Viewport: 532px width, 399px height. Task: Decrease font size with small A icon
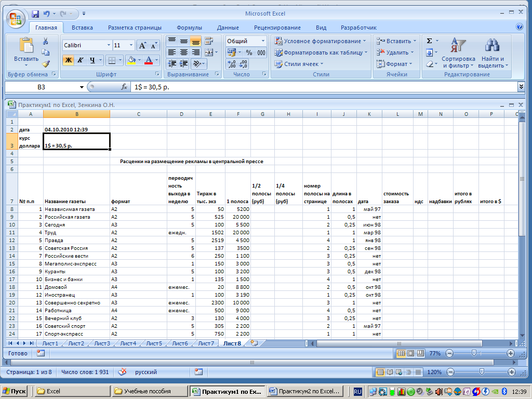tap(154, 46)
